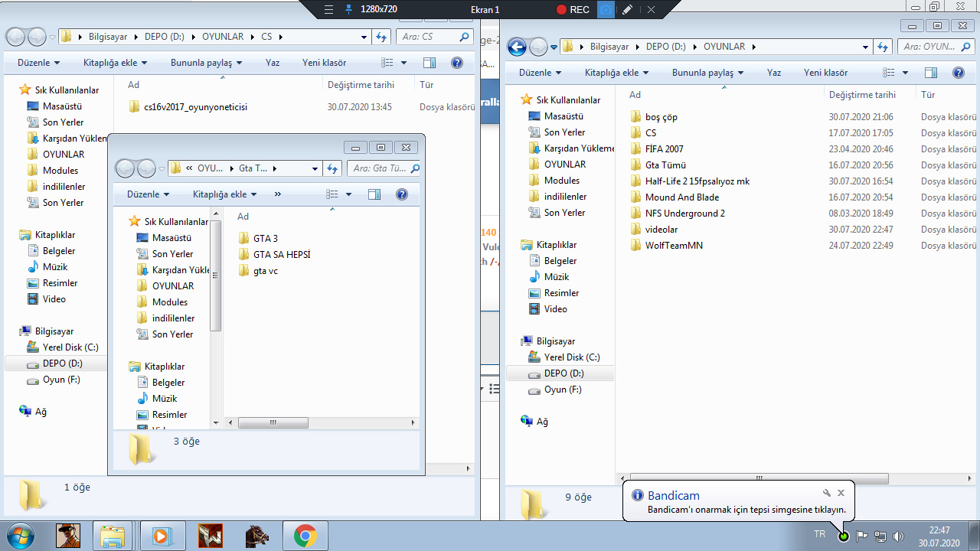The width and height of the screenshot is (980, 551).
Task: Launch Google Chrome from the taskbar
Action: pyautogui.click(x=305, y=536)
